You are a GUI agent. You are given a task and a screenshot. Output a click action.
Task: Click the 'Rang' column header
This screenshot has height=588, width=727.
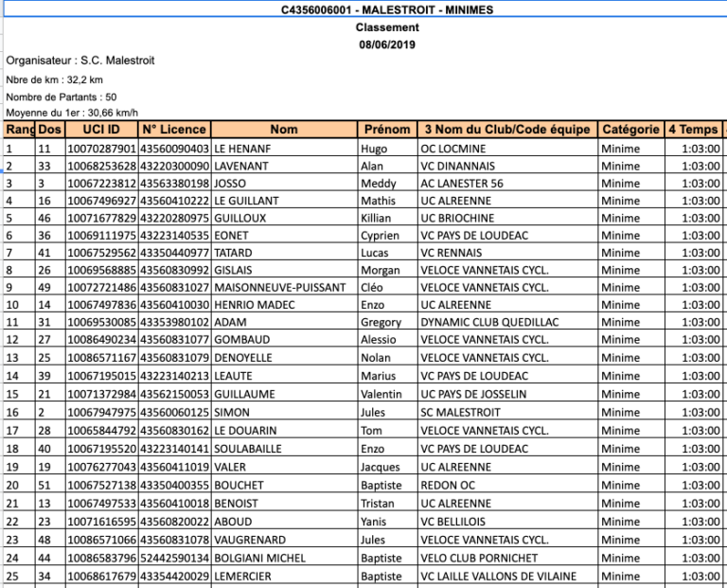19,130
